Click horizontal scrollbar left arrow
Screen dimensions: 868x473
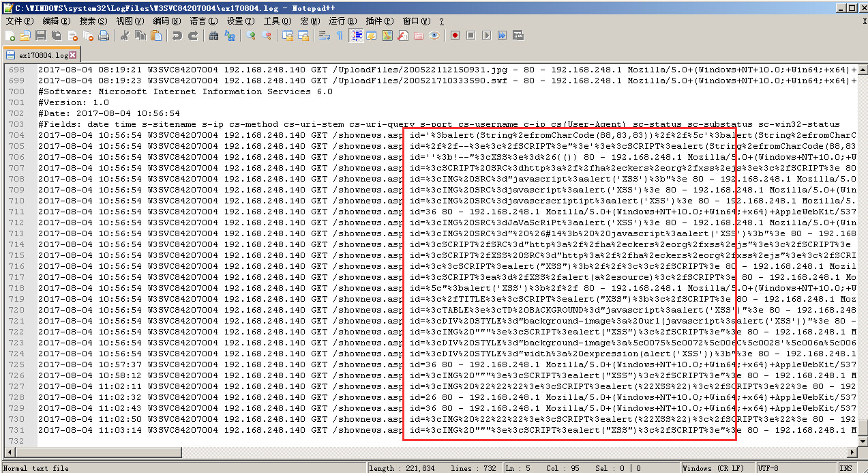[10, 452]
